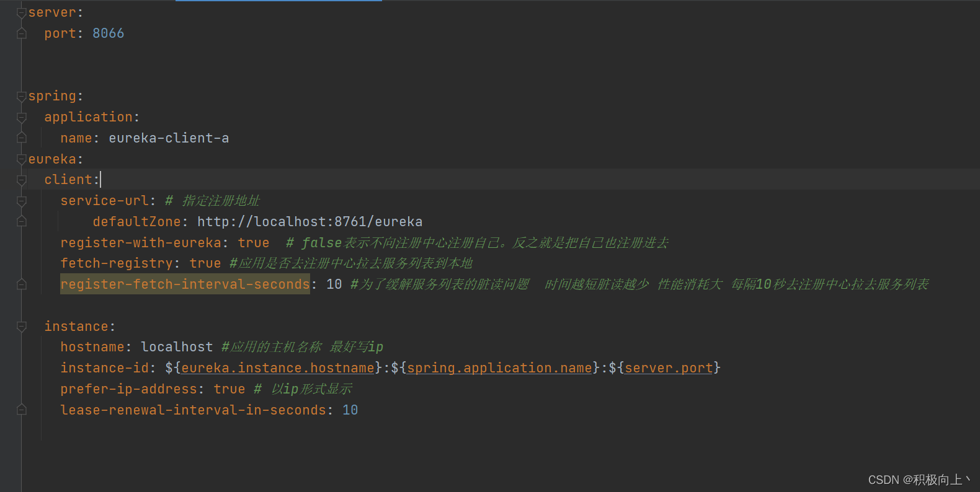The image size is (980, 492).
Task: Click true value after register-with-eureka
Action: click(254, 243)
